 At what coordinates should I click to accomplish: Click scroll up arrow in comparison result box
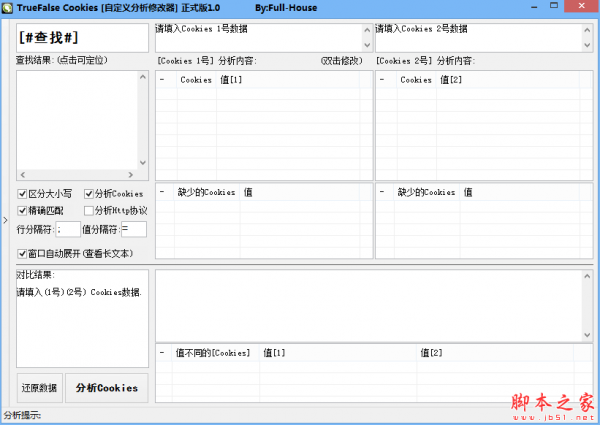(587, 276)
